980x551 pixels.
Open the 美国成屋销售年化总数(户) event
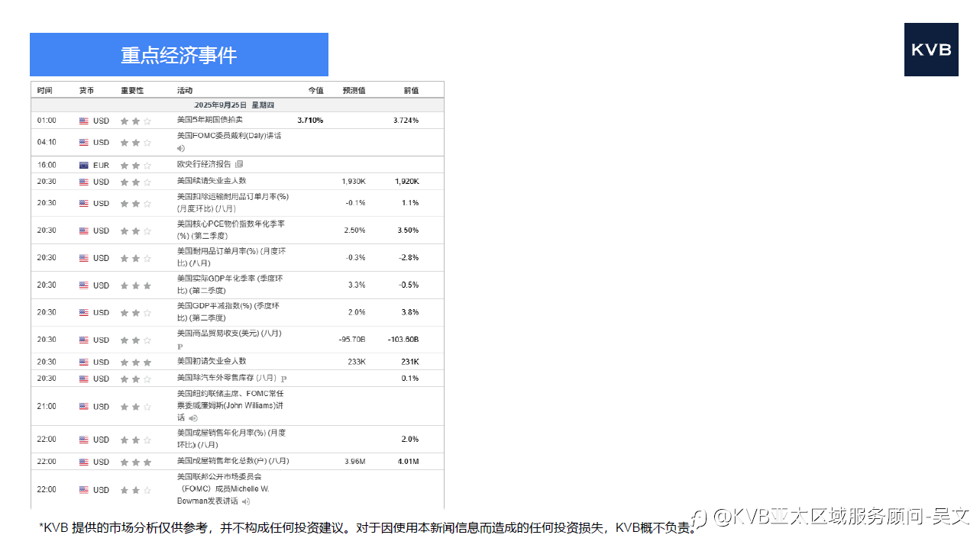coord(233,461)
